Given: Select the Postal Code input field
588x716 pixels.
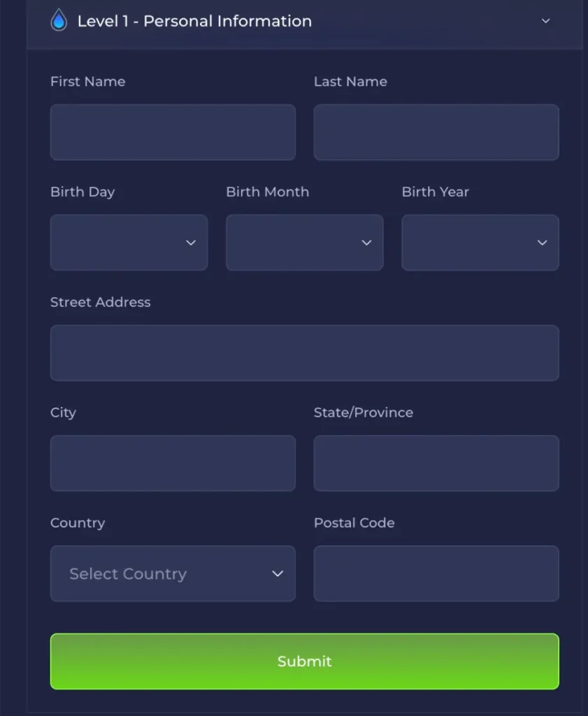Looking at the screenshot, I should [436, 573].
